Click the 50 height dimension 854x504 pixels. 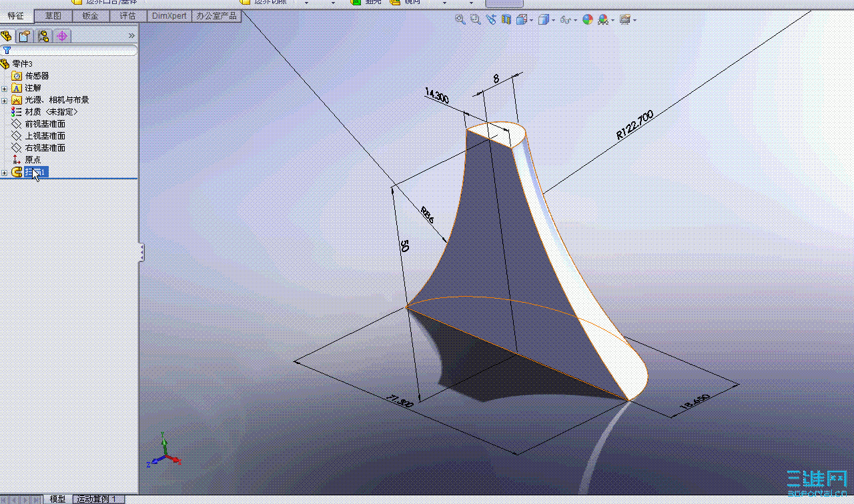coord(404,246)
